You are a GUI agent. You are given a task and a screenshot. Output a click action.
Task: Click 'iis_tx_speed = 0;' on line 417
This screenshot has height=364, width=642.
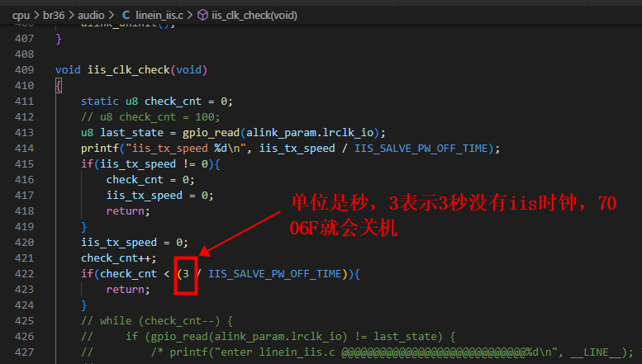159,196
